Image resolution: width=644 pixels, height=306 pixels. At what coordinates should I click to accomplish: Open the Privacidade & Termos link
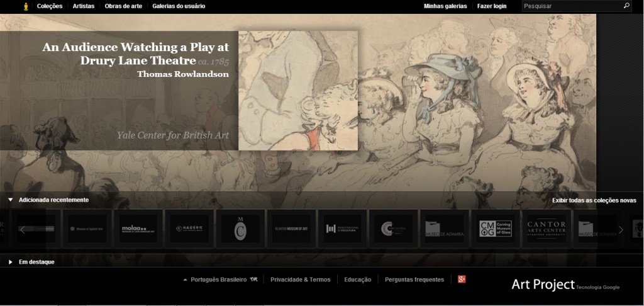pos(300,280)
